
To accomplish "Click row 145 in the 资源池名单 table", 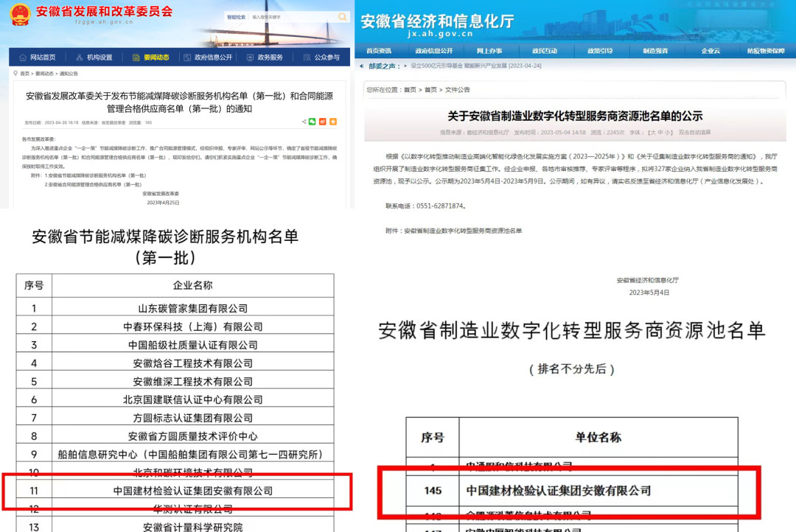I will [x=572, y=491].
